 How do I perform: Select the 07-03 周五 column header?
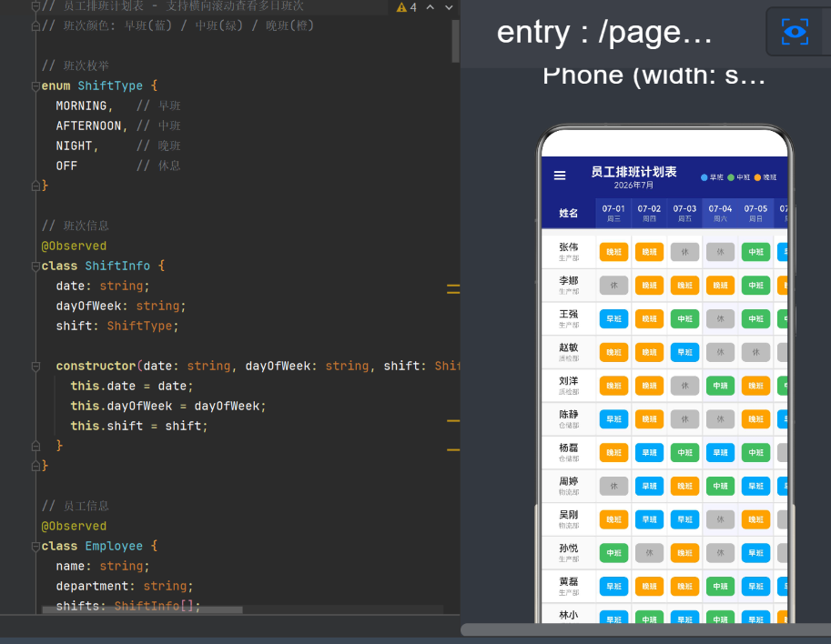click(684, 214)
